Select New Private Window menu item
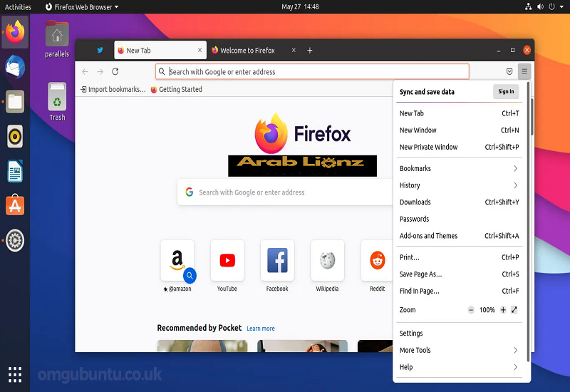Viewport: 570px width, 392px height. tap(459, 147)
